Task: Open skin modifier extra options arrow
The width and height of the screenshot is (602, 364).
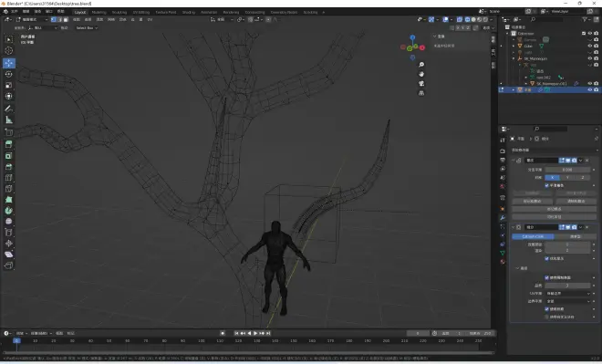Action: 580,161
